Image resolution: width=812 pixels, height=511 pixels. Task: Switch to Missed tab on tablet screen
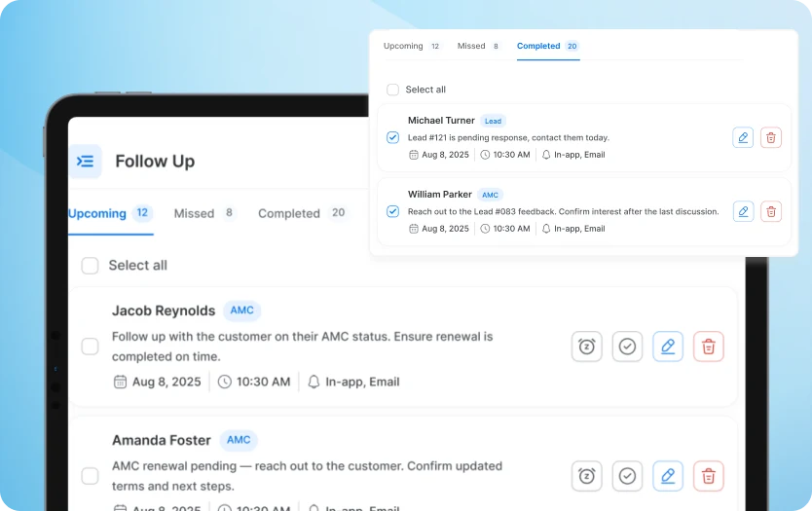(204, 214)
